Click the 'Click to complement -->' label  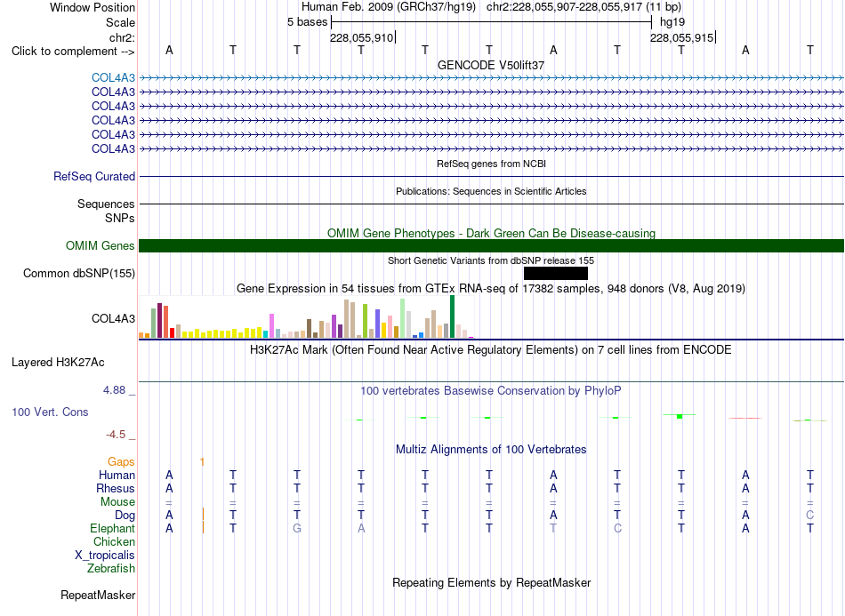coord(73,52)
